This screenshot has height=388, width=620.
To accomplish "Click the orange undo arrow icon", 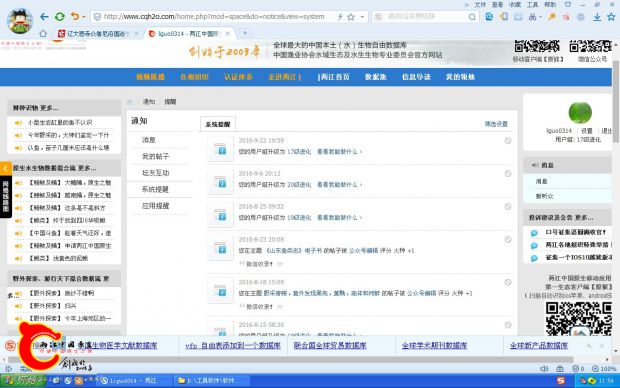I will (75, 16).
